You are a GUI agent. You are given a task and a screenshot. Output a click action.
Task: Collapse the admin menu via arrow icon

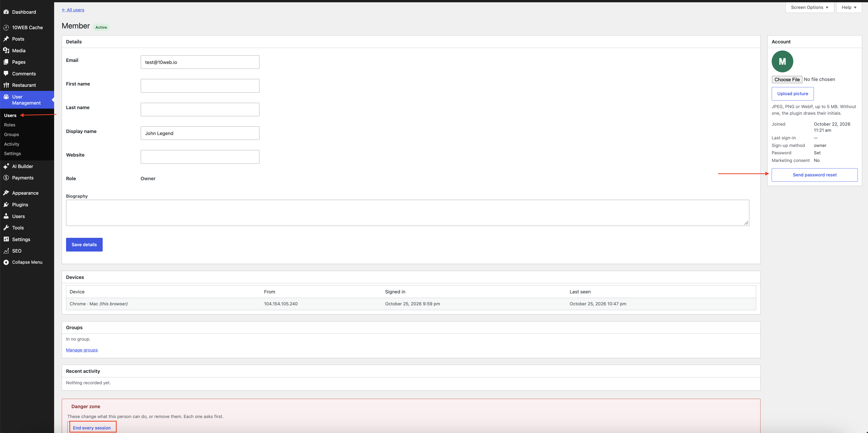coord(6,262)
